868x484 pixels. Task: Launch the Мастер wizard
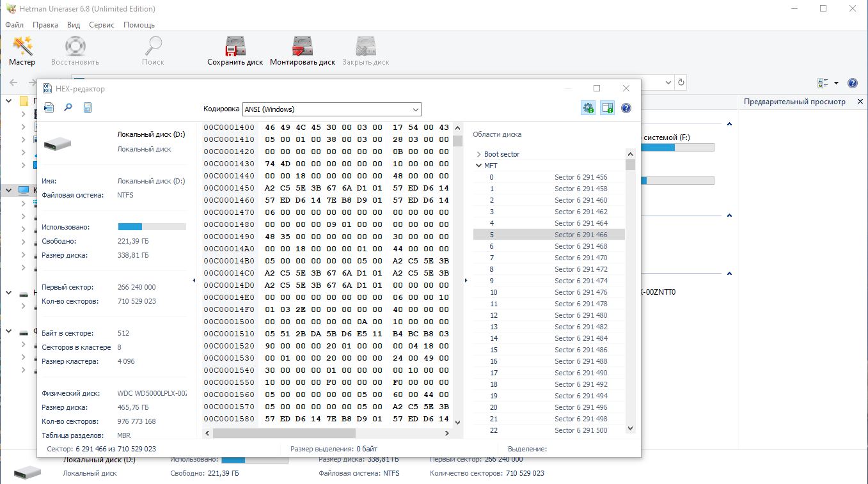pyautogui.click(x=22, y=51)
